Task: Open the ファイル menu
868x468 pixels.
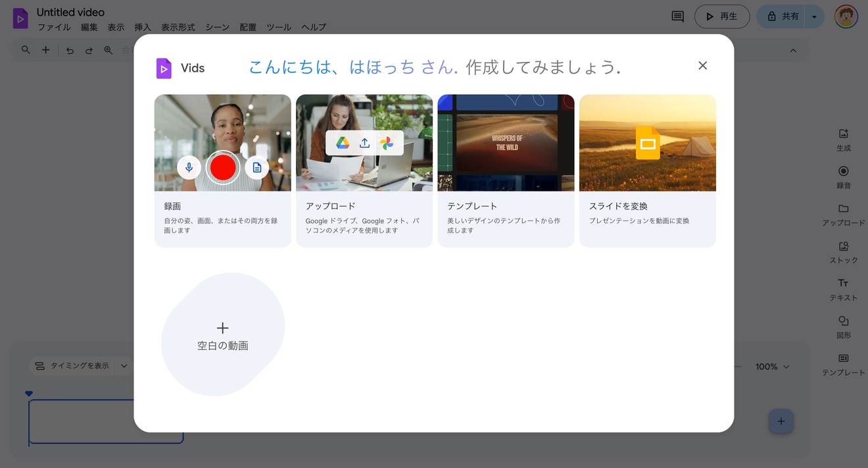Action: 54,28
